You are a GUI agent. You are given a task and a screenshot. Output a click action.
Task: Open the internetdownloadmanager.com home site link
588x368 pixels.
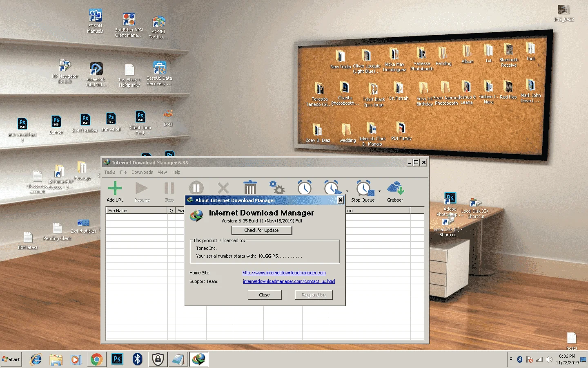(x=284, y=273)
